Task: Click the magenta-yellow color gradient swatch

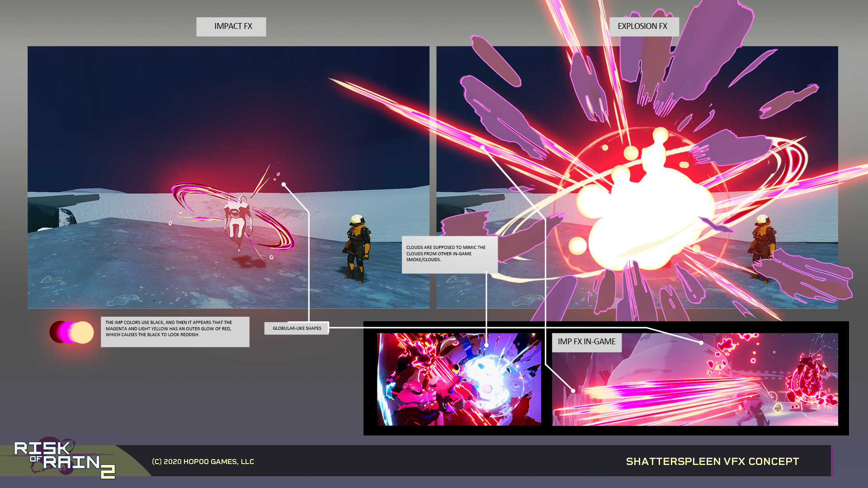Action: pyautogui.click(x=71, y=332)
